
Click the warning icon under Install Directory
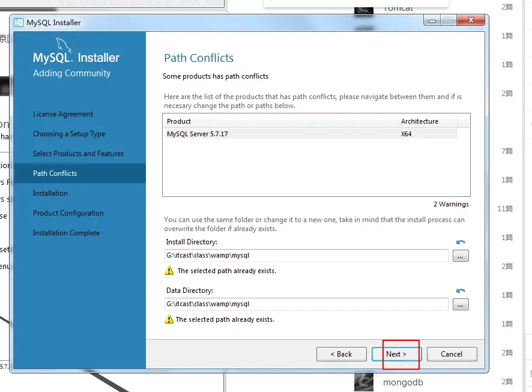[169, 271]
